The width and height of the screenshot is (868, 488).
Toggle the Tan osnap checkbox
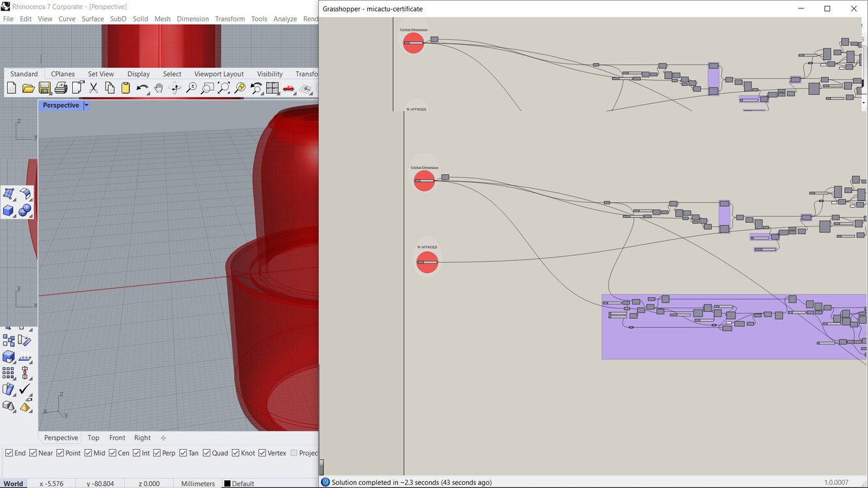(x=183, y=453)
